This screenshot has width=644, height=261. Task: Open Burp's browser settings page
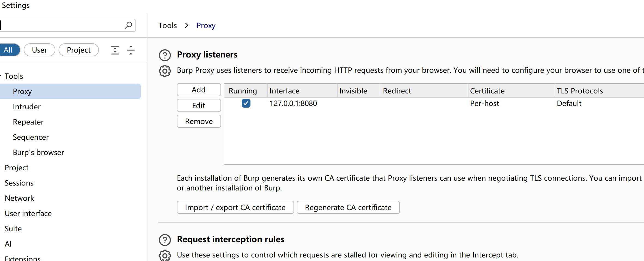[x=38, y=152]
